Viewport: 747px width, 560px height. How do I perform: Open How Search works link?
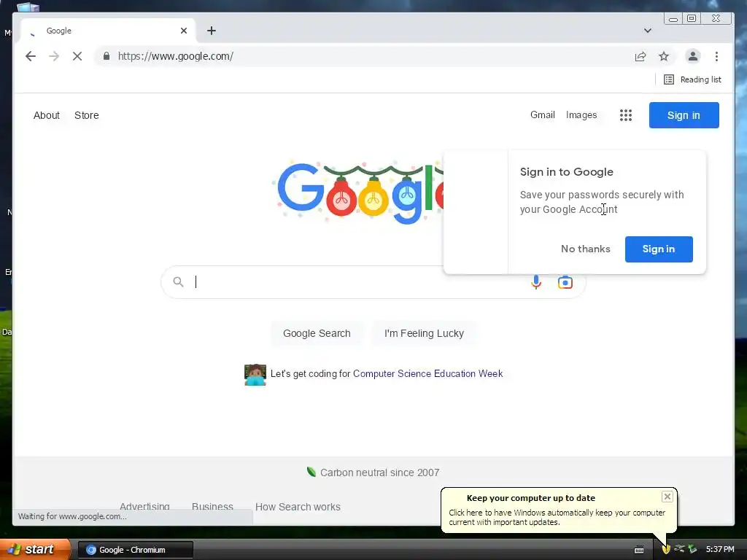298,507
